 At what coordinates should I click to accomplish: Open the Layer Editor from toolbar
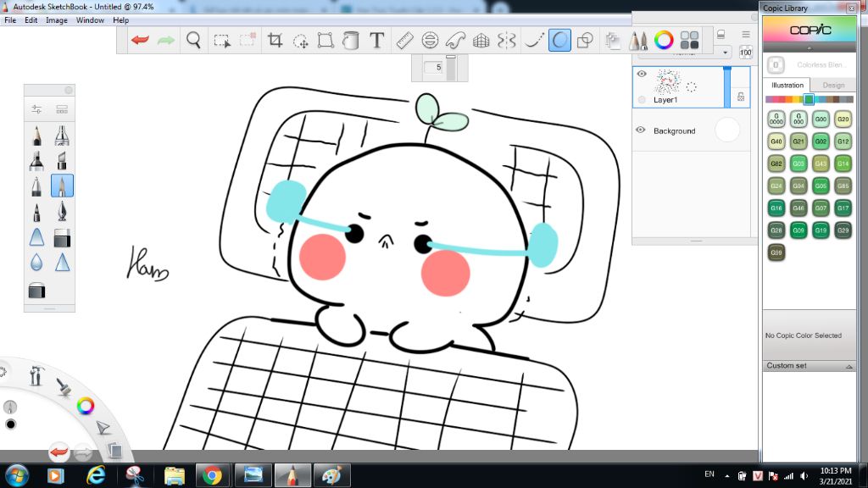612,40
